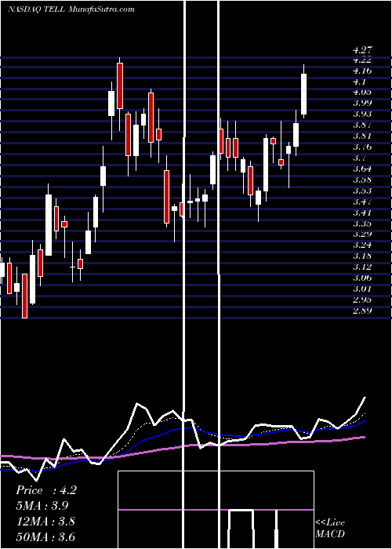Click the 3.53 price axis label
This screenshot has width=392, height=549.
[x=362, y=191]
